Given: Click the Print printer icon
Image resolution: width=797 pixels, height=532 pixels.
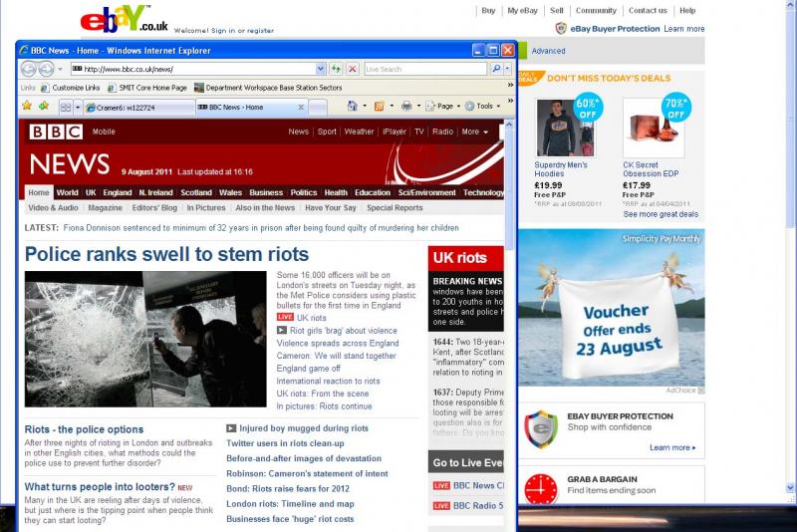Looking at the screenshot, I should (x=406, y=106).
